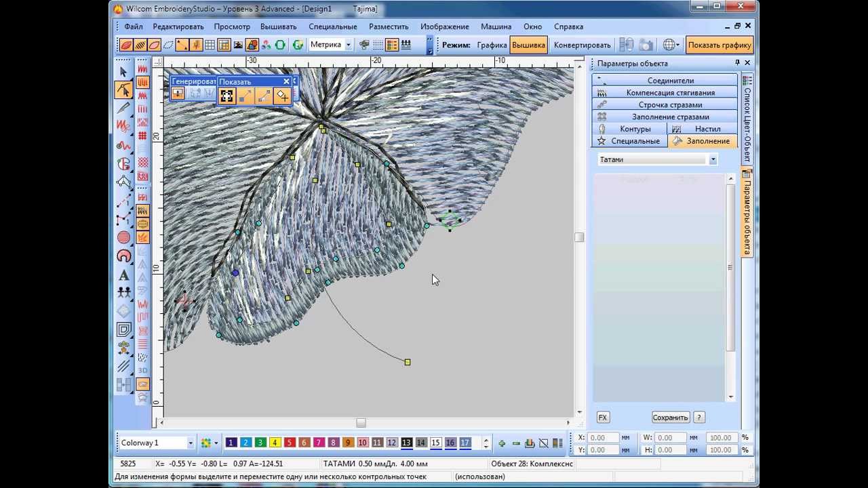Select the arrow Select Object tool

tap(123, 72)
